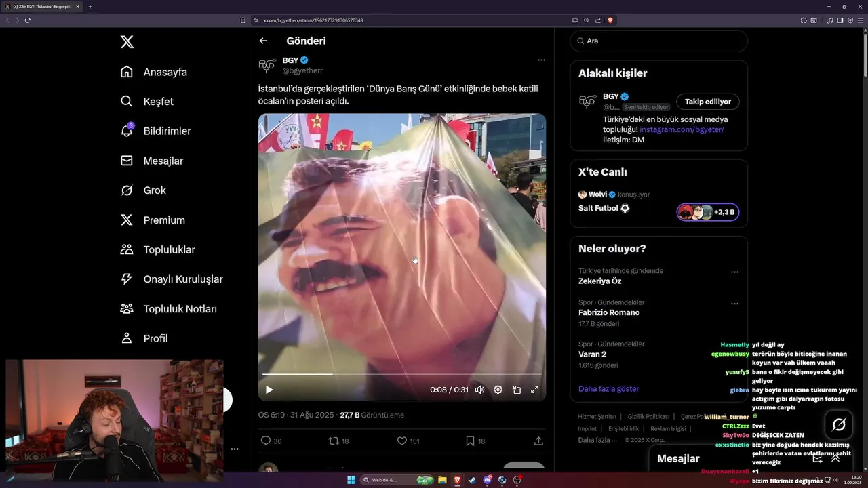Open Grok from the sidebar

point(143,190)
